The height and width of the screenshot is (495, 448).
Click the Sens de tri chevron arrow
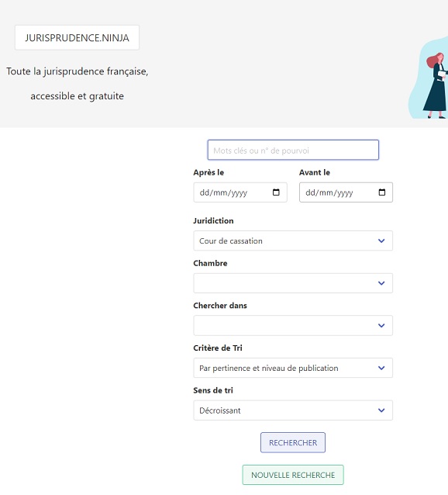[381, 410]
